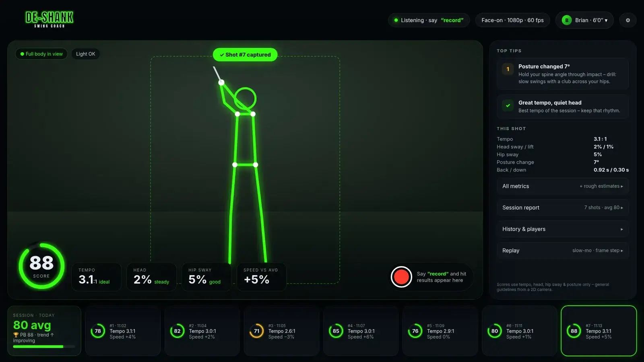This screenshot has width=644, height=362.
Task: Open settings via the gear icon
Action: click(x=627, y=20)
